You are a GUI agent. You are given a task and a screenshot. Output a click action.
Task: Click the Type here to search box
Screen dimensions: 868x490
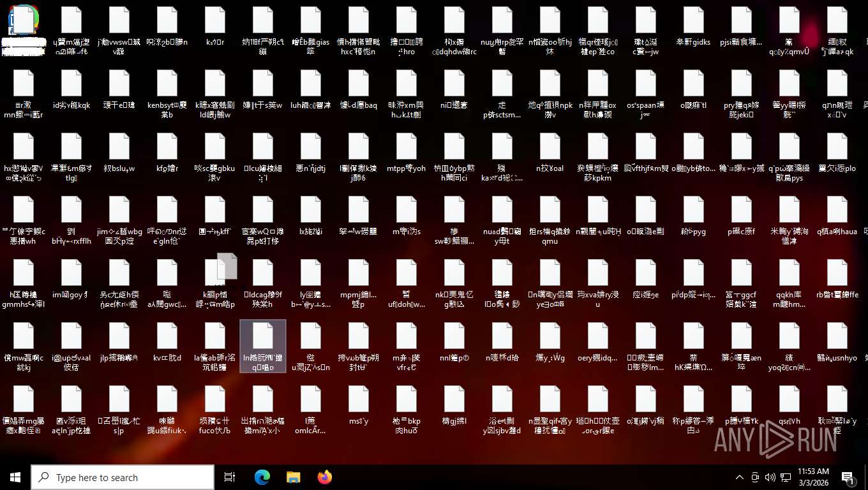[x=123, y=477]
